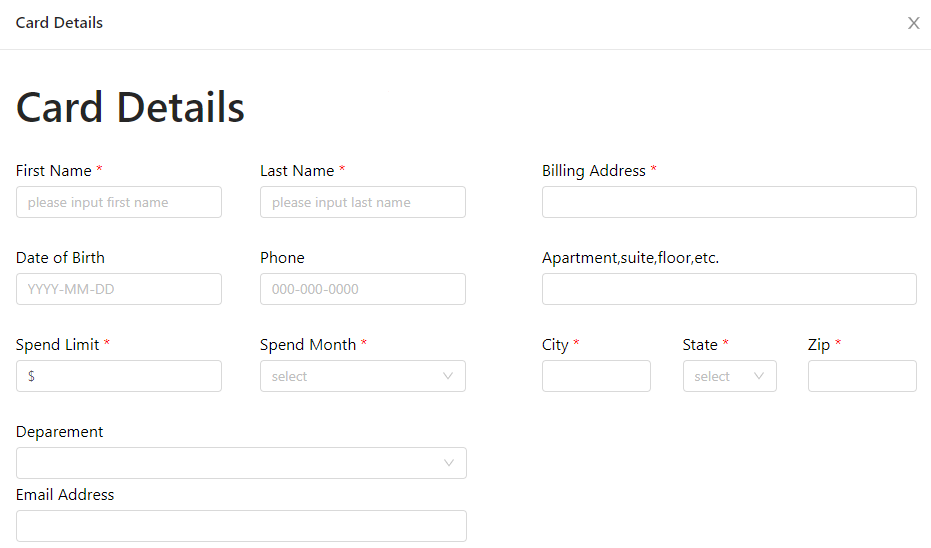The height and width of the screenshot is (548, 931).
Task: Click the First Name input field
Action: [118, 202]
